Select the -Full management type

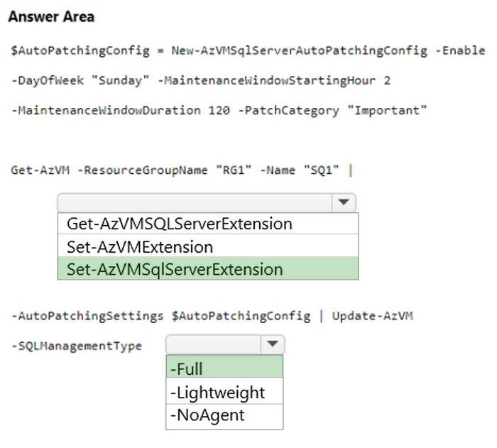click(x=185, y=368)
